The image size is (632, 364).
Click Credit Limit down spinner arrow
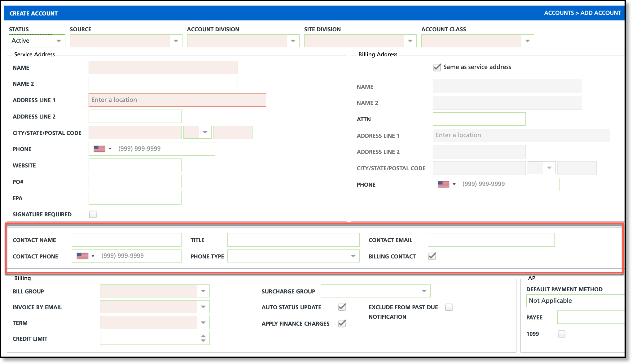tap(203, 341)
